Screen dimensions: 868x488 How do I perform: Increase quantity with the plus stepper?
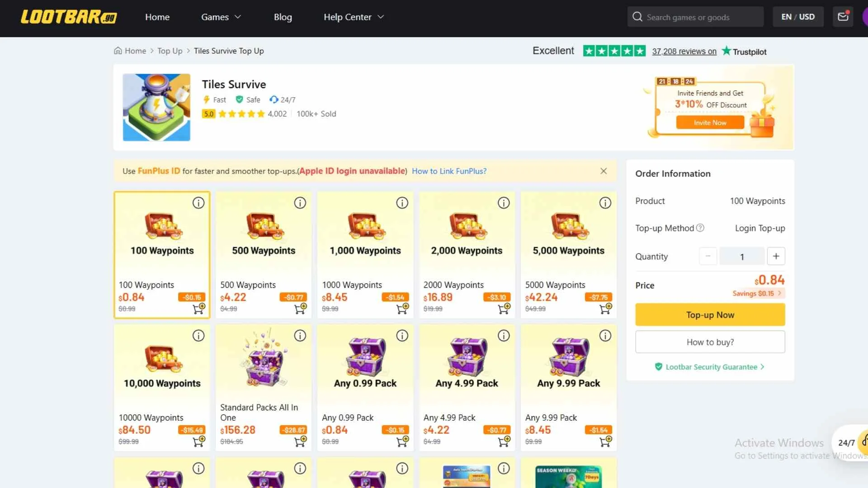coord(776,256)
